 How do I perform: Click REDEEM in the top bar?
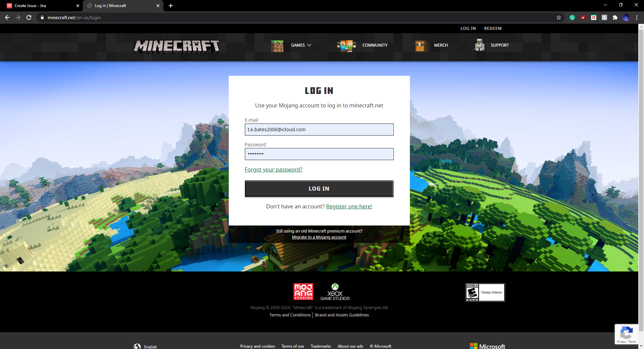click(x=493, y=29)
